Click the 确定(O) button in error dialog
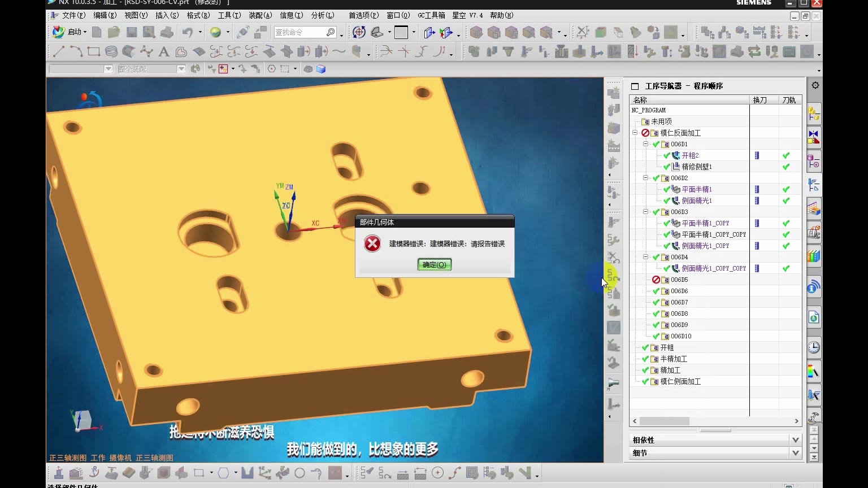Viewport: 868px width, 488px height. click(434, 264)
